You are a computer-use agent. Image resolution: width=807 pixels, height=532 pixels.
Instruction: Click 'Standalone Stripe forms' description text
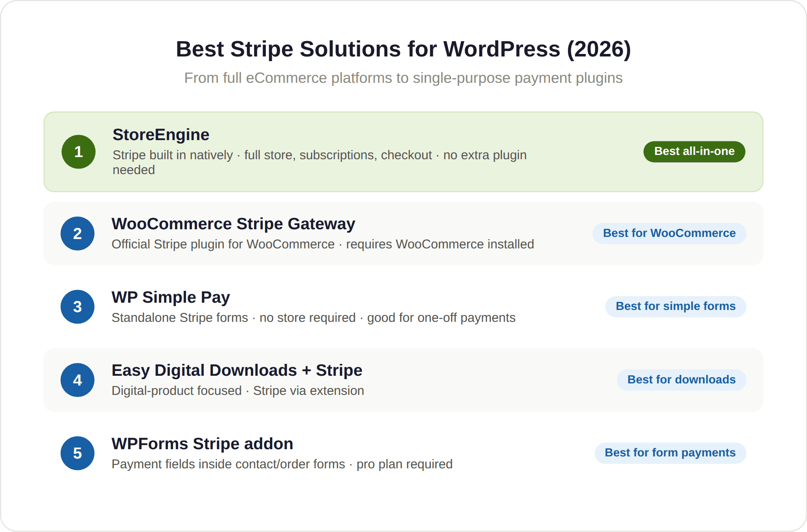(x=313, y=318)
